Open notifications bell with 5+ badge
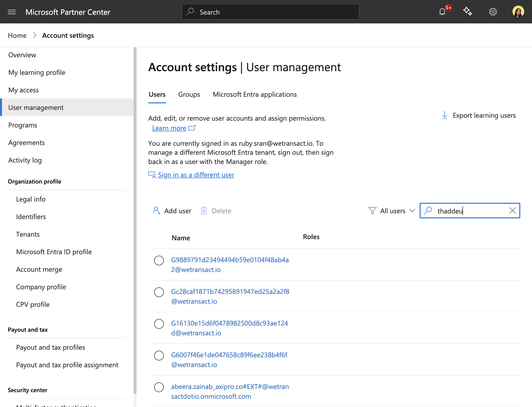 click(442, 12)
